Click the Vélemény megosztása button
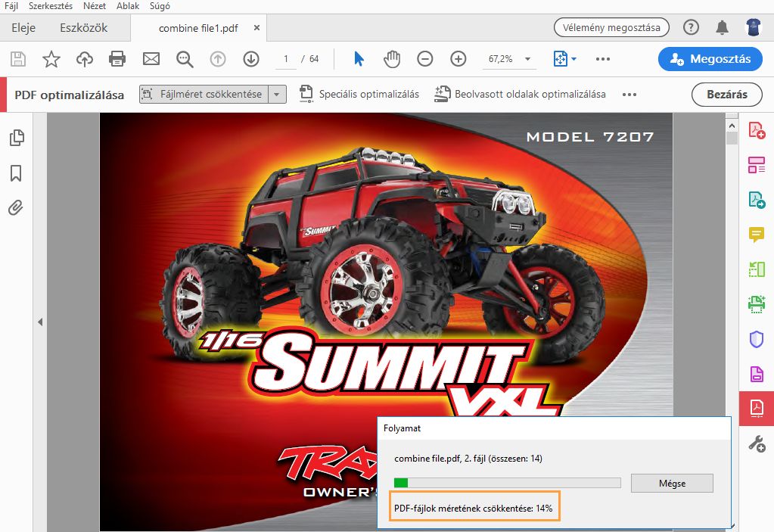Screen dimensions: 774x532 (611, 28)
